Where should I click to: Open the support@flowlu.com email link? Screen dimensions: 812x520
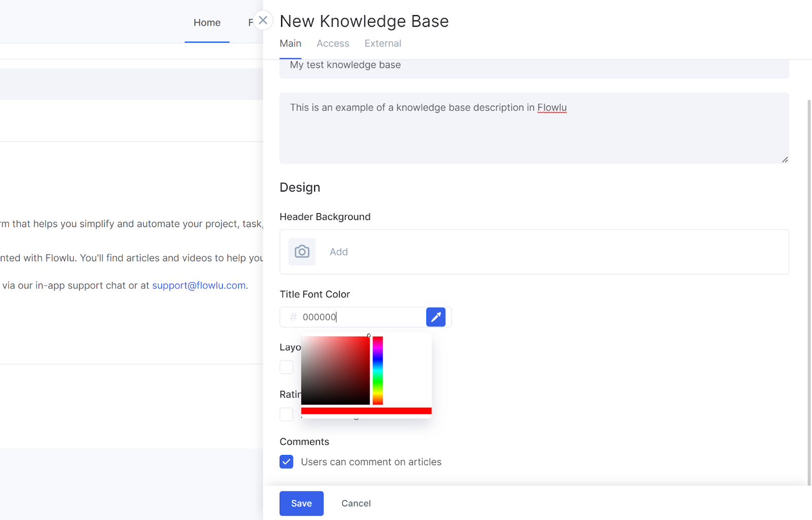click(x=198, y=285)
